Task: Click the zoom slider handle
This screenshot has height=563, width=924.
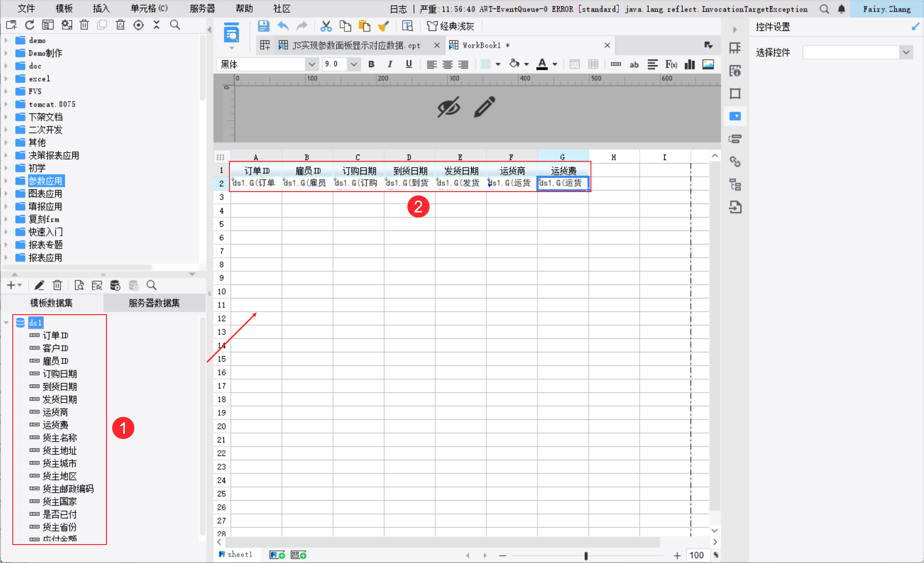Action: [x=586, y=555]
